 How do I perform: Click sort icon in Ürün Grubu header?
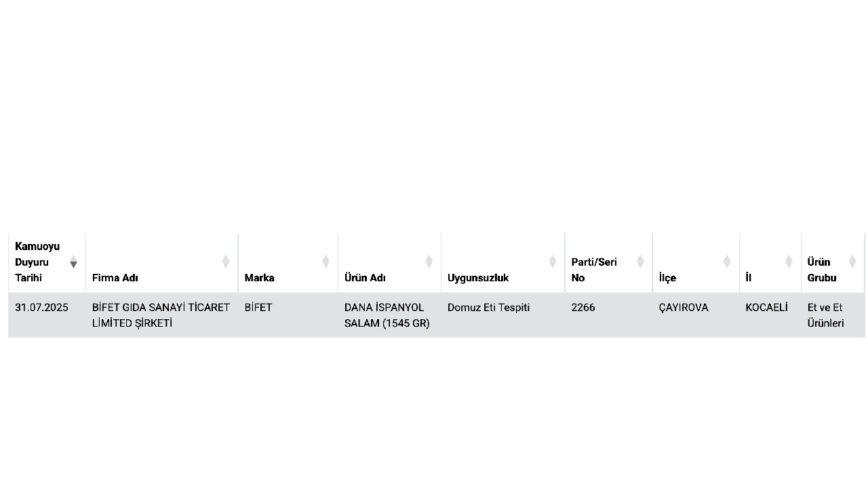(x=852, y=262)
